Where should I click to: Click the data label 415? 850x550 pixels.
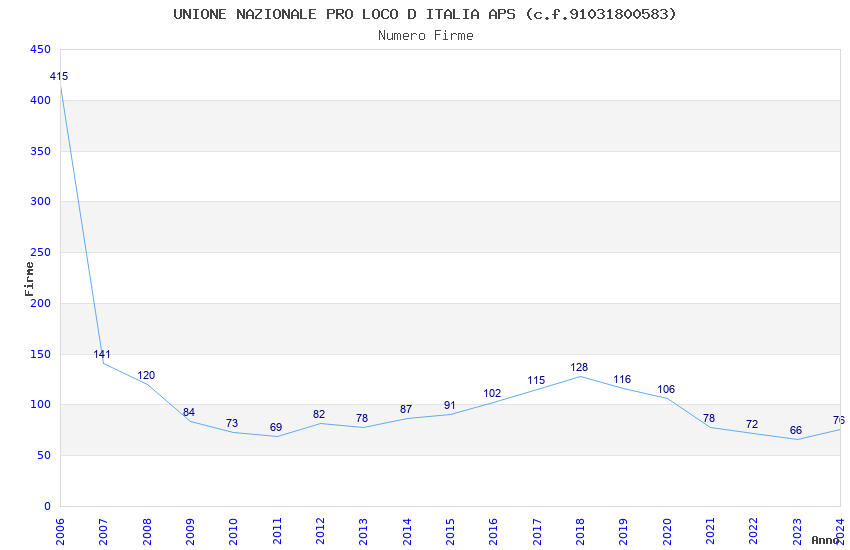point(59,76)
